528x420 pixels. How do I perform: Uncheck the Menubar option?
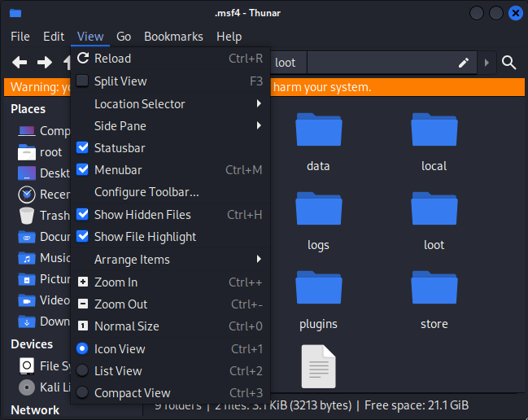[x=82, y=169]
